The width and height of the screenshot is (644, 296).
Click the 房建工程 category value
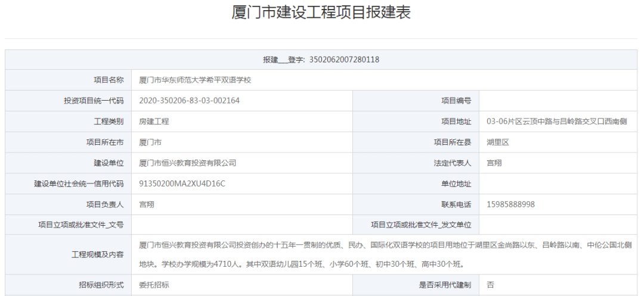[x=154, y=121]
